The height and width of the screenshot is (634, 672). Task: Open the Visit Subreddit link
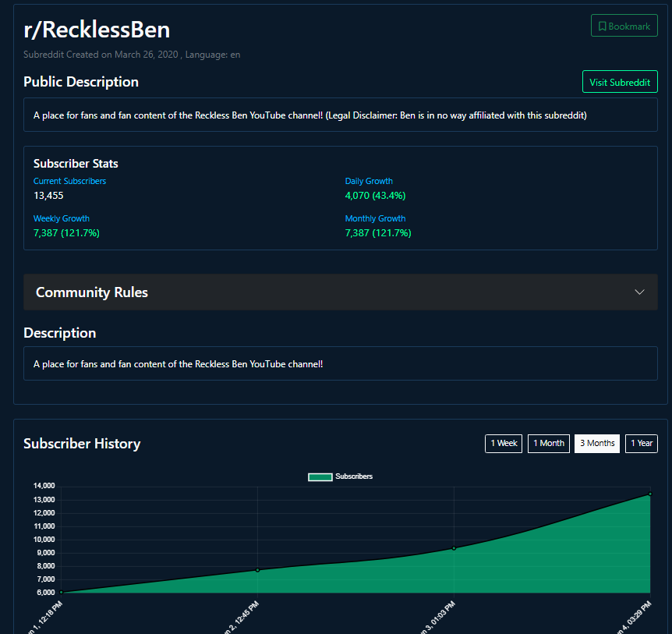620,81
